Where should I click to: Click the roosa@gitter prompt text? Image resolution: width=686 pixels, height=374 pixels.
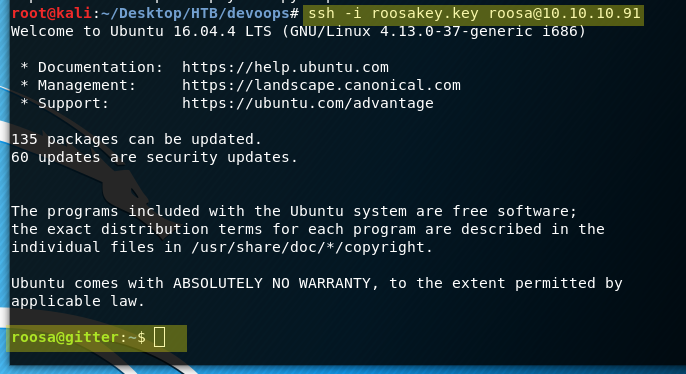[x=65, y=338]
